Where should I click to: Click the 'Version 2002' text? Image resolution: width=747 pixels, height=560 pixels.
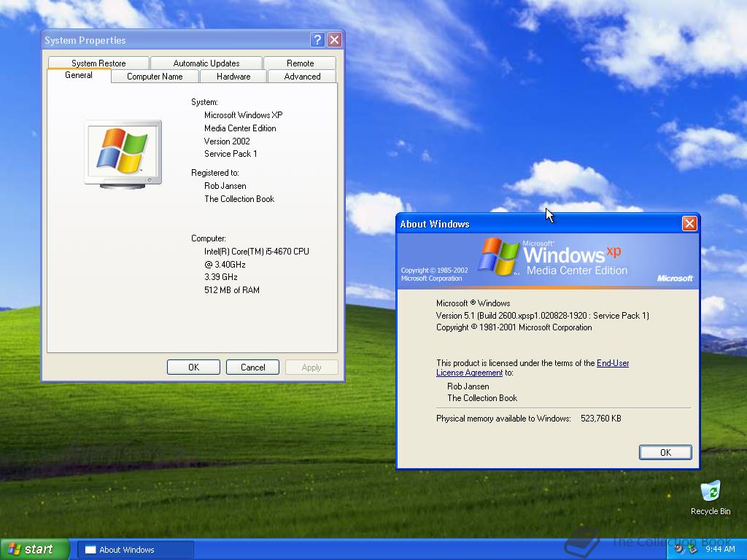tap(227, 141)
